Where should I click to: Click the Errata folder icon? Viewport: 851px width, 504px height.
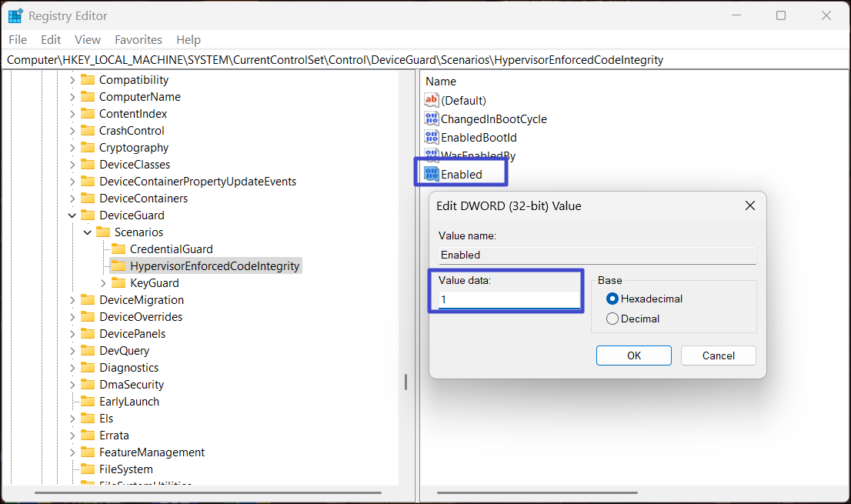88,435
